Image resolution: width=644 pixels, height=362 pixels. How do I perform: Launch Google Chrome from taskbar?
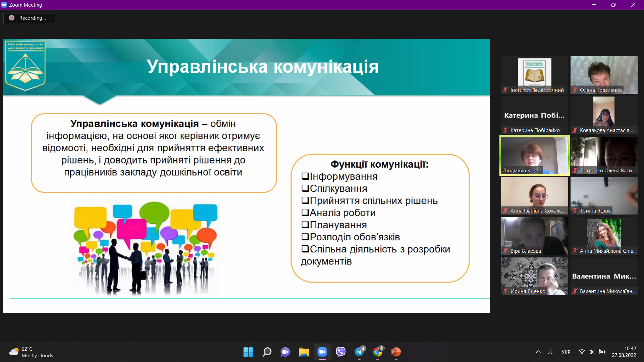[378, 352]
